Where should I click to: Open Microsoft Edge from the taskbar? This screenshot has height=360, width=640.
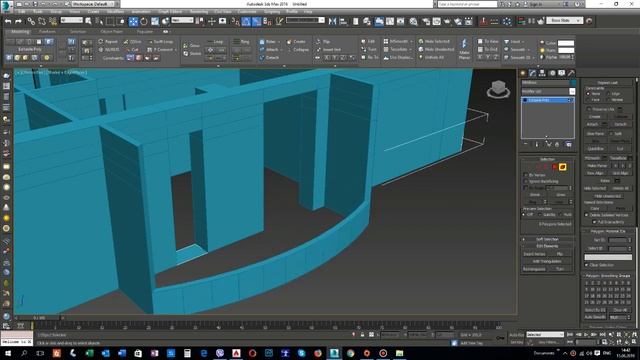[203, 353]
